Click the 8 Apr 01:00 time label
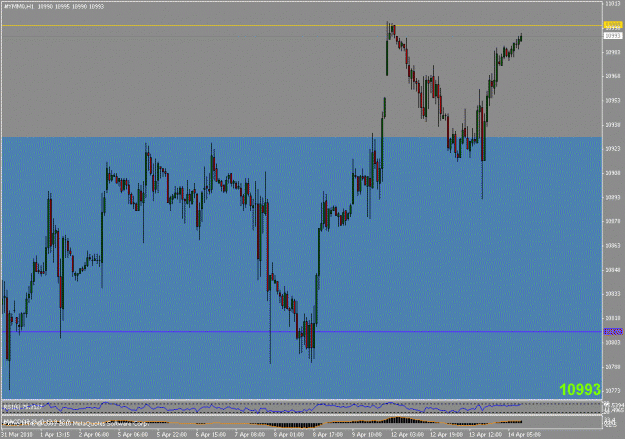 pos(288,434)
